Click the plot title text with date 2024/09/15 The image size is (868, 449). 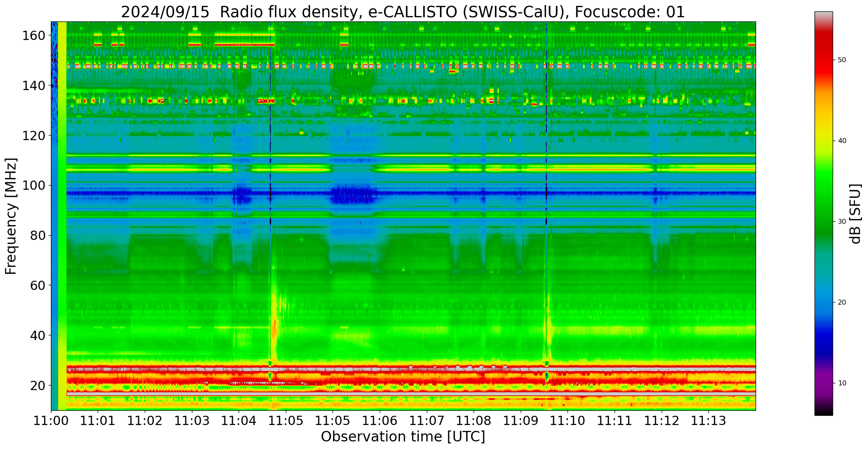pos(403,12)
